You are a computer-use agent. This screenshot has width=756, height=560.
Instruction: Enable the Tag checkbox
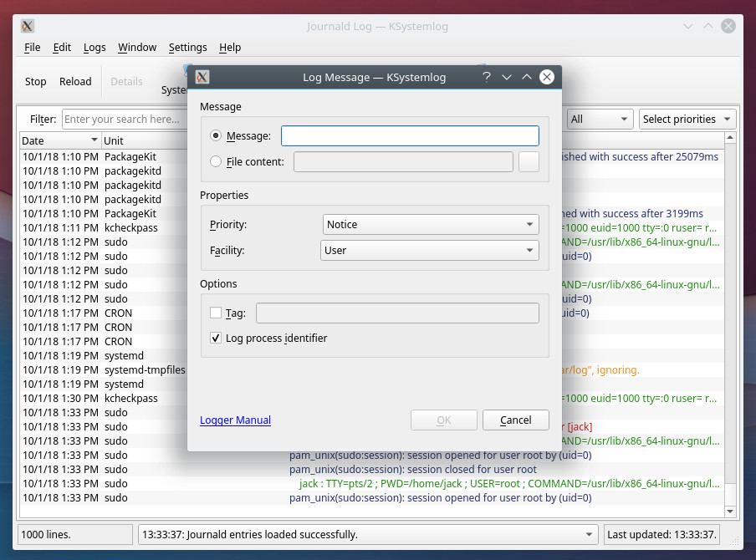[x=216, y=313]
